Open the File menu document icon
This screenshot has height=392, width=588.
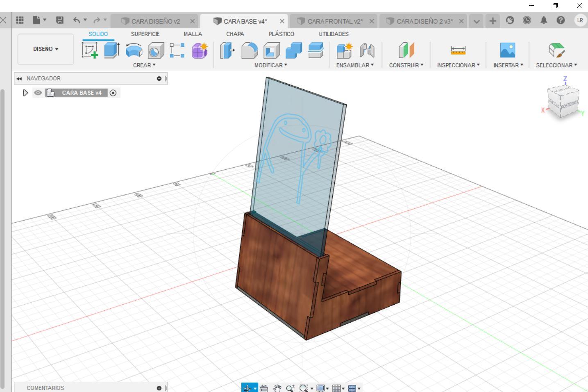tap(39, 20)
